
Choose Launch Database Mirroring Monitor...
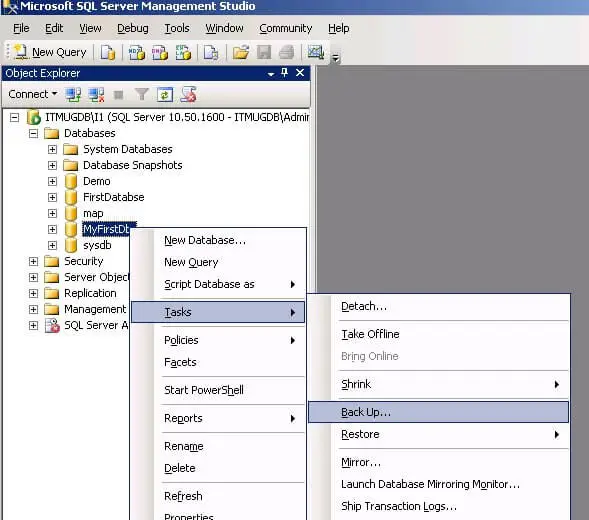(x=438, y=484)
